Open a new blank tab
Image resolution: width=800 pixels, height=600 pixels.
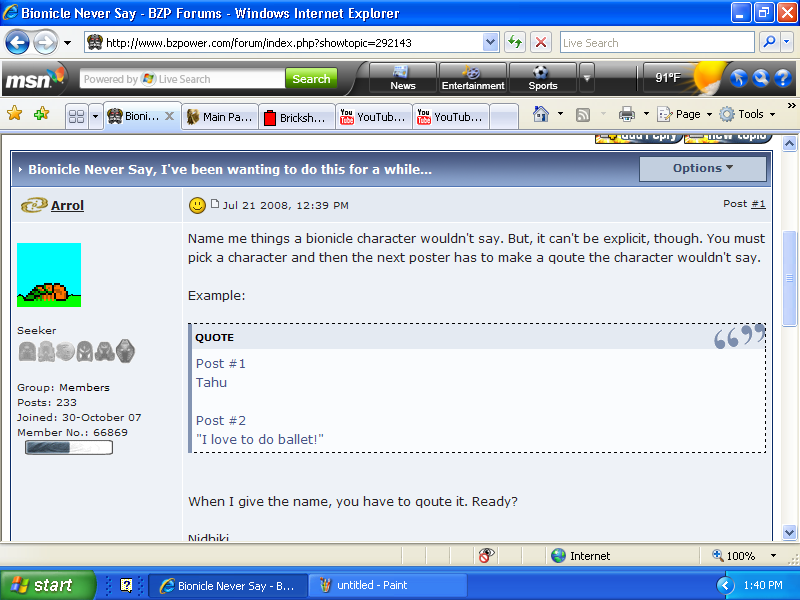[x=504, y=117]
